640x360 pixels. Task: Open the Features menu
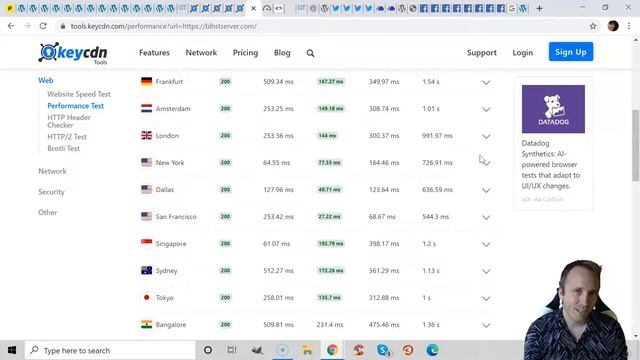point(154,53)
